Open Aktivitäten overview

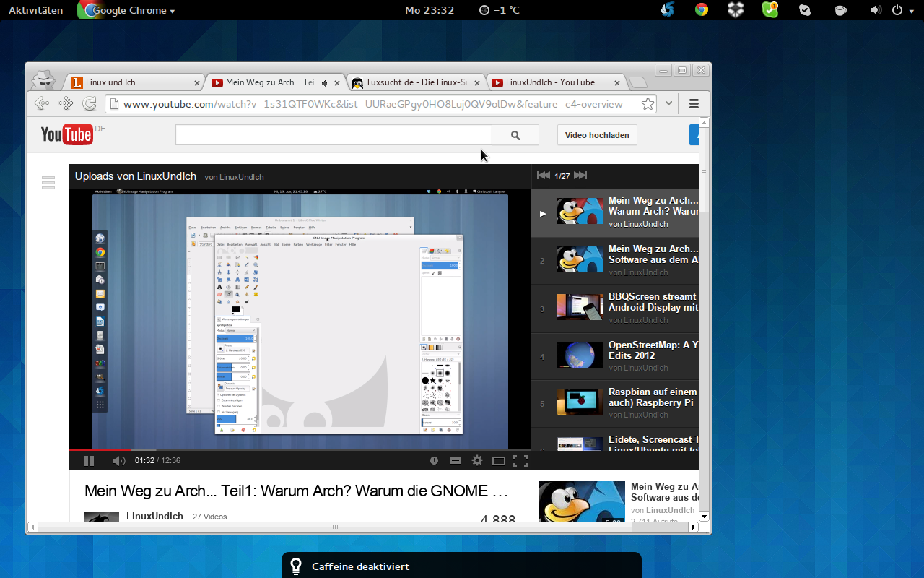pos(35,10)
